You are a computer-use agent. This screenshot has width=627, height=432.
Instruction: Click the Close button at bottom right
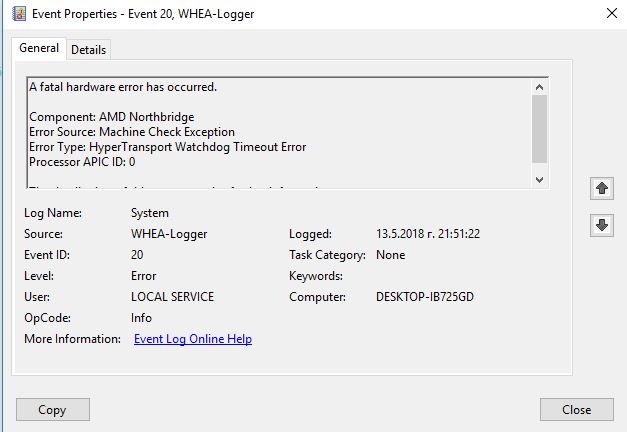click(x=576, y=409)
